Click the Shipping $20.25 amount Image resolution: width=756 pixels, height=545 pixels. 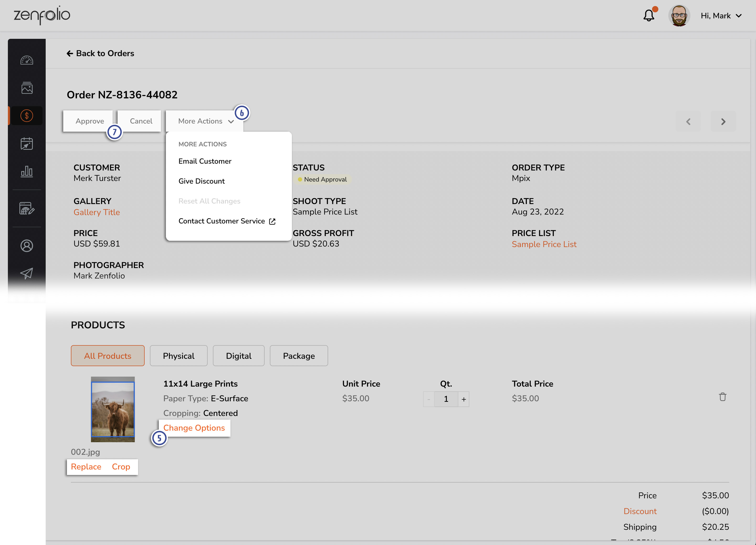point(715,527)
